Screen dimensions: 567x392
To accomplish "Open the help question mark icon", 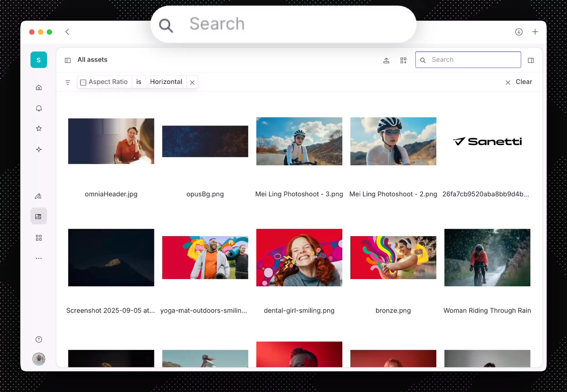I will (x=39, y=339).
